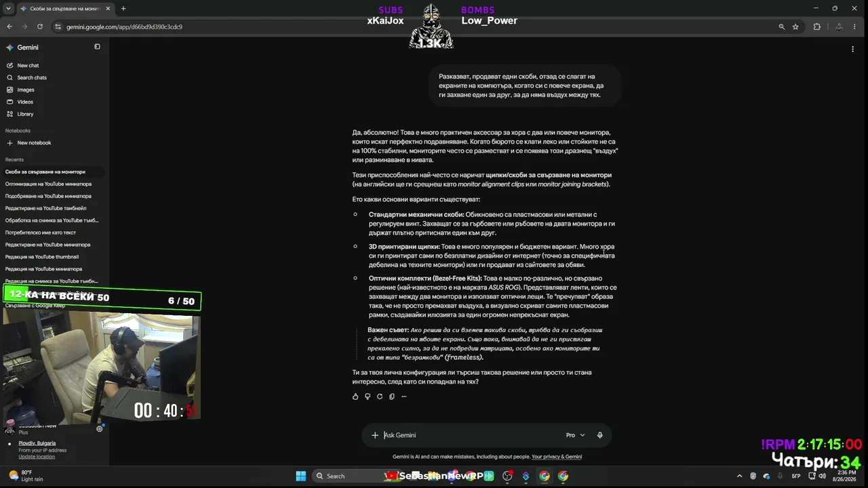Switch the БГР keyboard language
868x488 pixels.
pyautogui.click(x=796, y=476)
